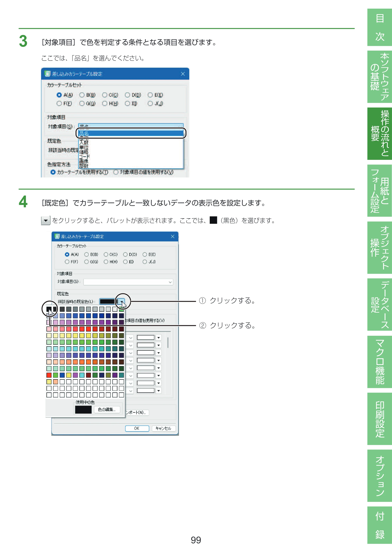
Task: Select radio J(J) in step 4 dialog
Action: [145, 262]
